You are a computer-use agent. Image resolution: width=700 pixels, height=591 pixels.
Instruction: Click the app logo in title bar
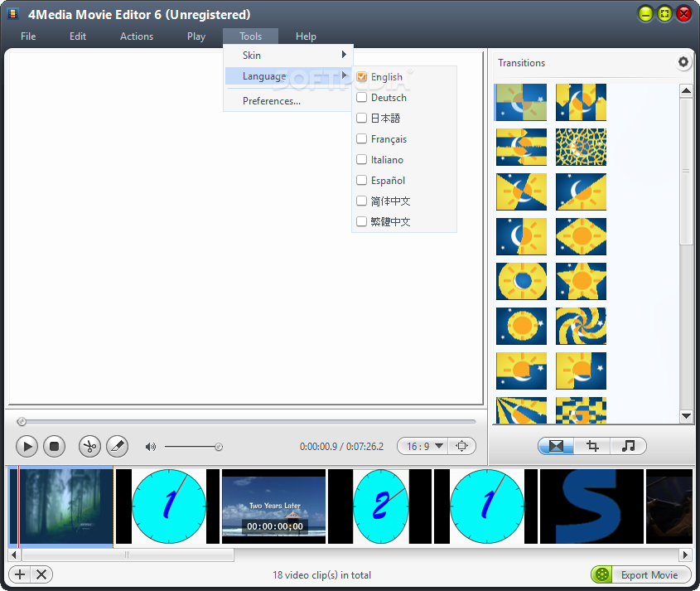click(x=13, y=14)
